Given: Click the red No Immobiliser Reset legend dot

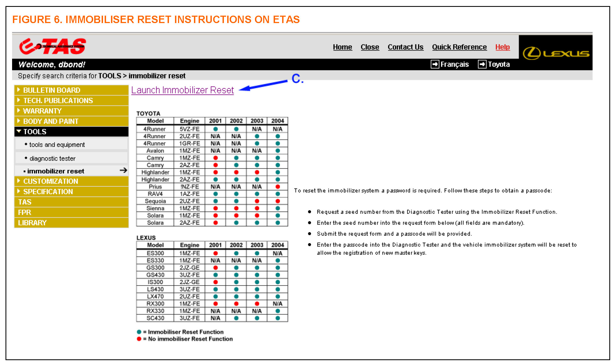Looking at the screenshot, I should (x=139, y=339).
